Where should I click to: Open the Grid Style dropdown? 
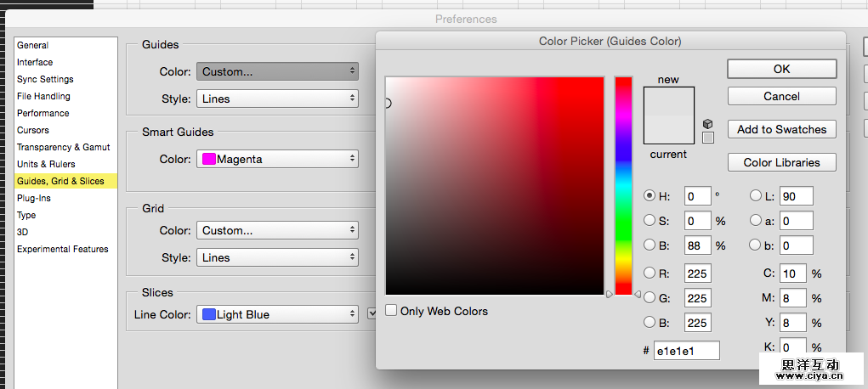[x=277, y=257]
